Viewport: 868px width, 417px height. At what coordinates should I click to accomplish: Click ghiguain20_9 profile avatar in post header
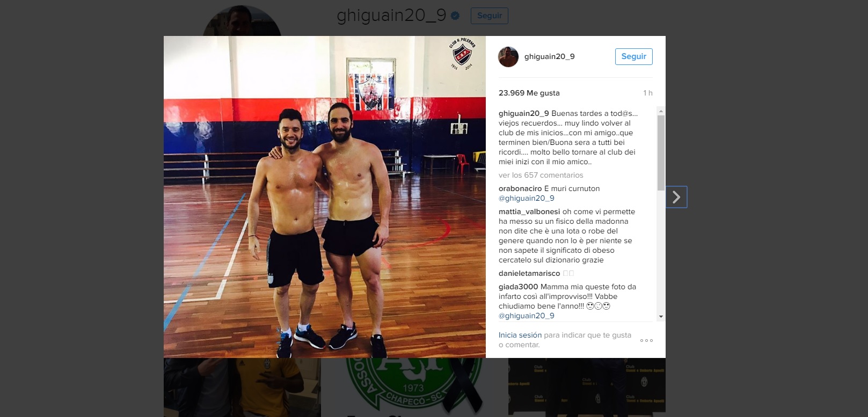pos(508,57)
